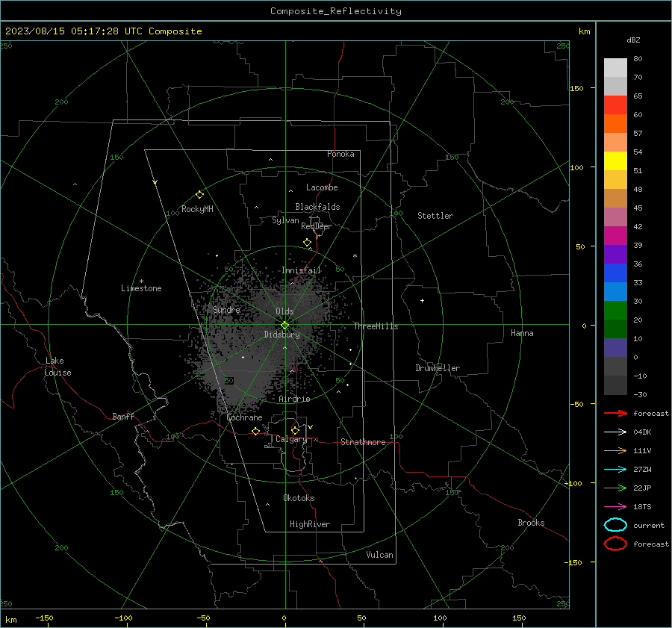This screenshot has width=672, height=628.
Task: Click the Okotoks town label
Action: click(x=299, y=498)
